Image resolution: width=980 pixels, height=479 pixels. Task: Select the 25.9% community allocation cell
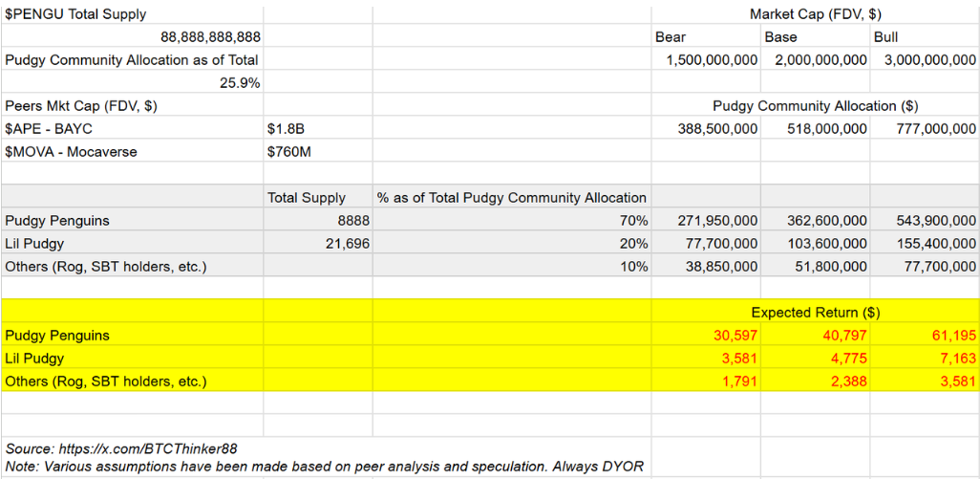tap(240, 83)
